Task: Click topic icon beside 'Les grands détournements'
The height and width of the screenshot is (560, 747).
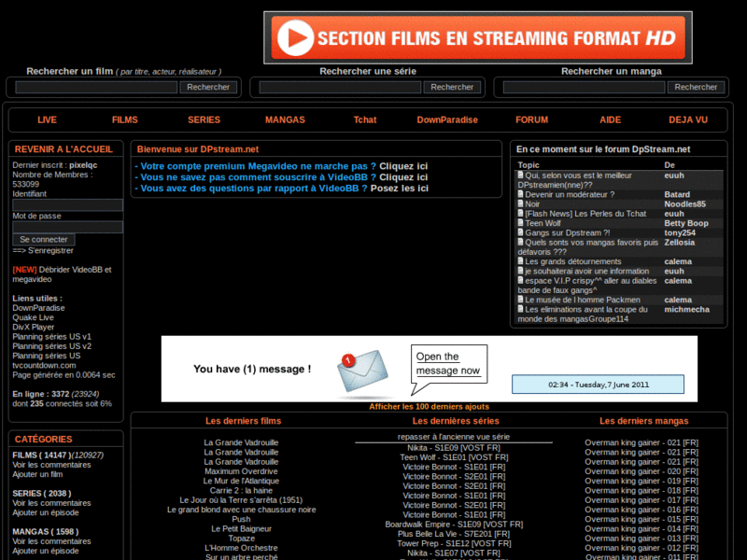Action: tap(521, 261)
